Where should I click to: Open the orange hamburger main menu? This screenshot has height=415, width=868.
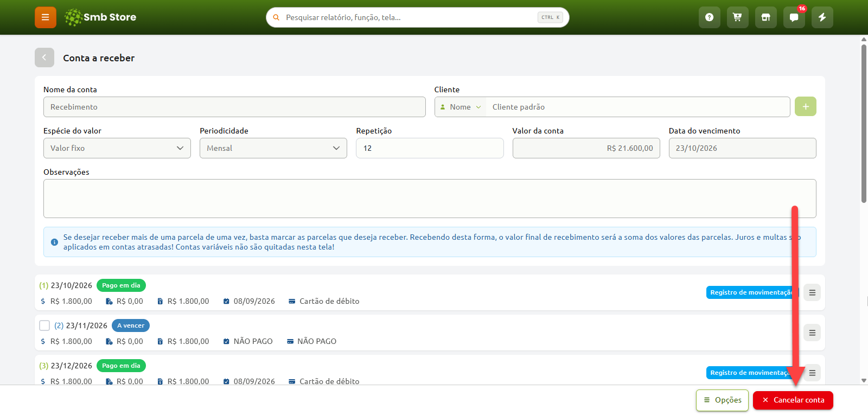click(x=46, y=17)
